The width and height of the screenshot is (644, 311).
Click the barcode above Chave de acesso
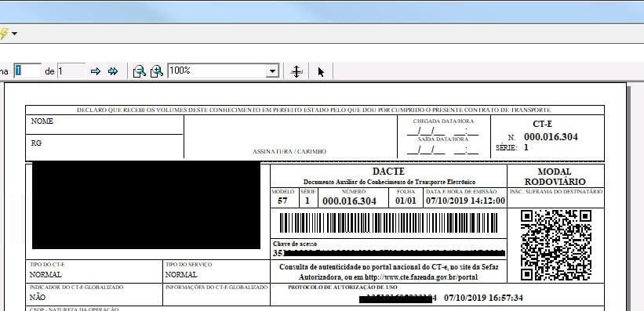[x=388, y=223]
